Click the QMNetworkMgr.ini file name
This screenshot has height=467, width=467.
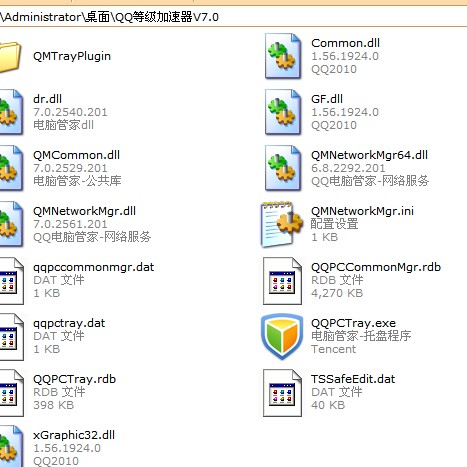coord(362,211)
